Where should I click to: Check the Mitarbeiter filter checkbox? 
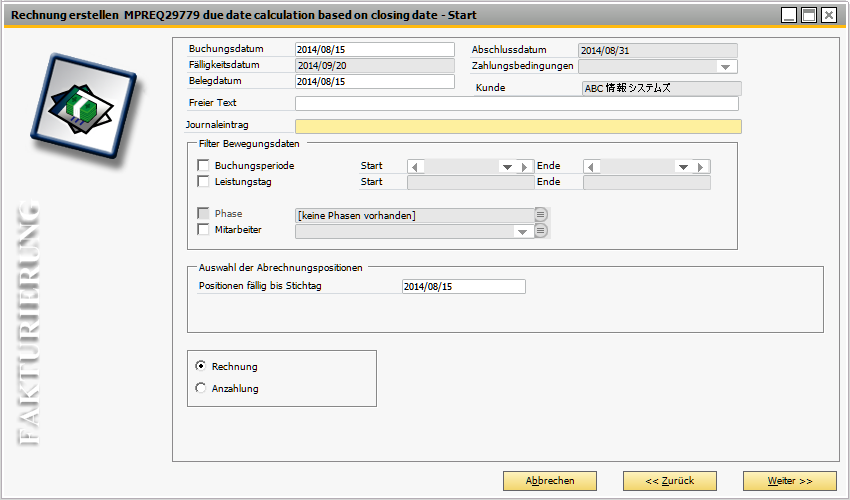pyautogui.click(x=204, y=230)
